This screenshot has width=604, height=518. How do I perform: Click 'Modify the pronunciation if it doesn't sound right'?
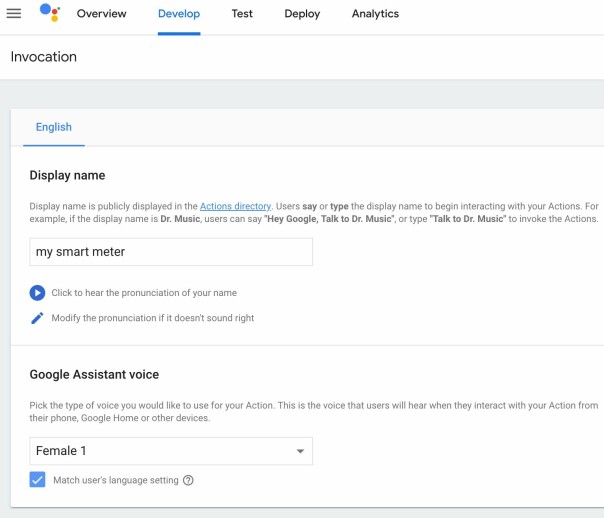[x=153, y=318]
